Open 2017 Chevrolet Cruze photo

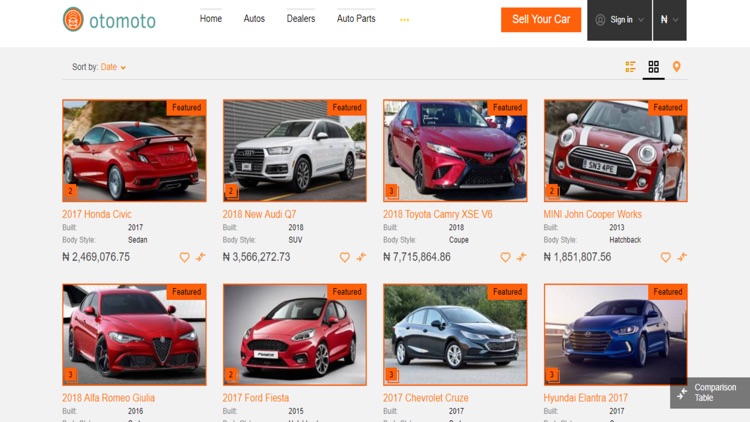click(x=455, y=334)
